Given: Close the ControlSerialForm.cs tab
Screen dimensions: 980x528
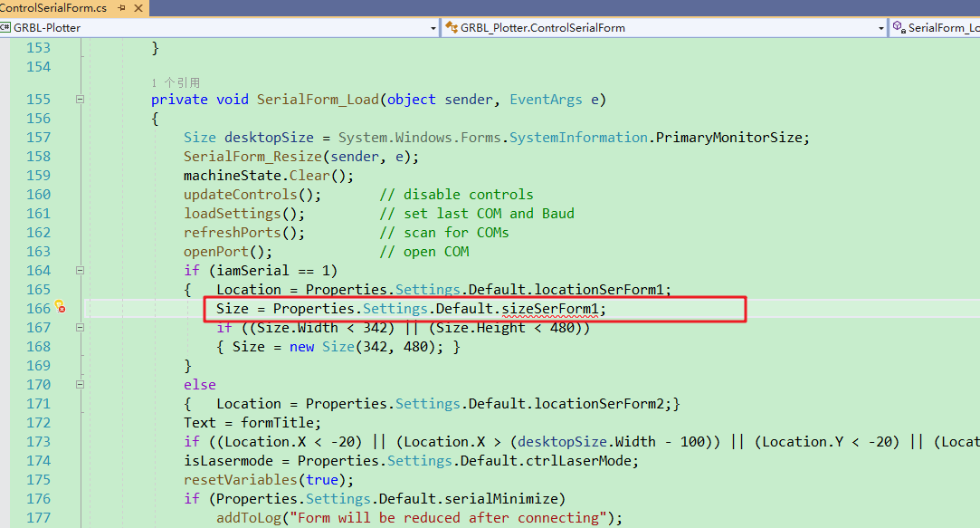Looking at the screenshot, I should pos(138,7).
